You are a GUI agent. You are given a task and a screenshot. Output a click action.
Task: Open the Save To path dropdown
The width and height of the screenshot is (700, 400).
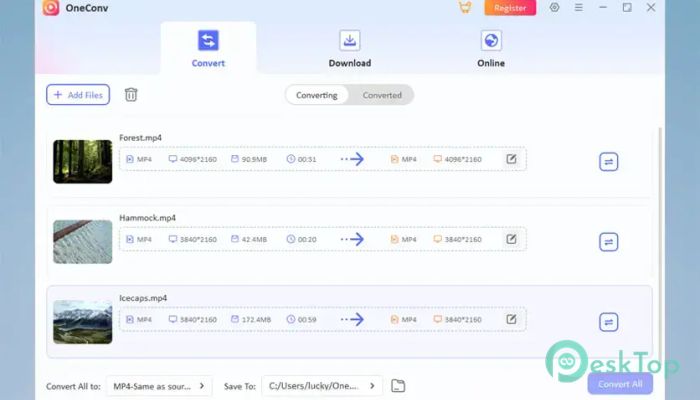click(x=322, y=386)
